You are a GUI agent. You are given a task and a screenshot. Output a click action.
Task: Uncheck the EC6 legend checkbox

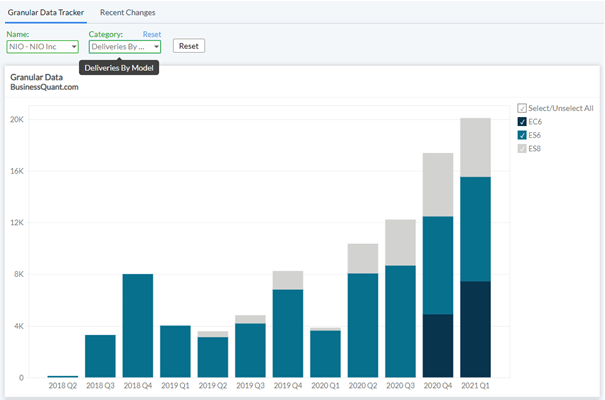click(x=522, y=122)
